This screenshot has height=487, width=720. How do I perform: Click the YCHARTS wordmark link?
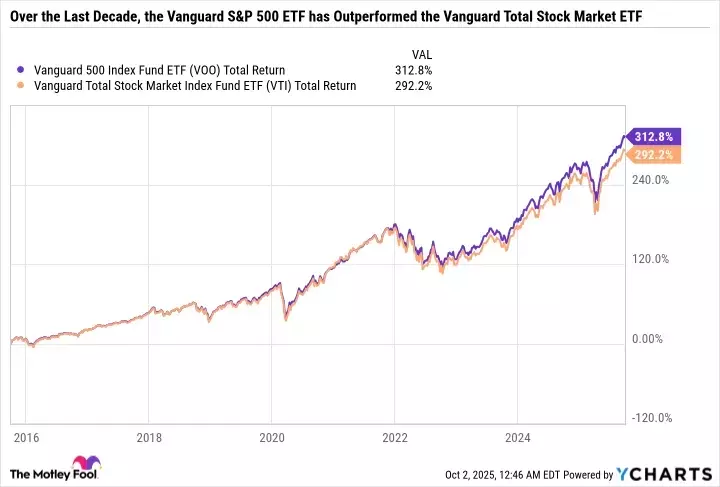[x=675, y=472]
